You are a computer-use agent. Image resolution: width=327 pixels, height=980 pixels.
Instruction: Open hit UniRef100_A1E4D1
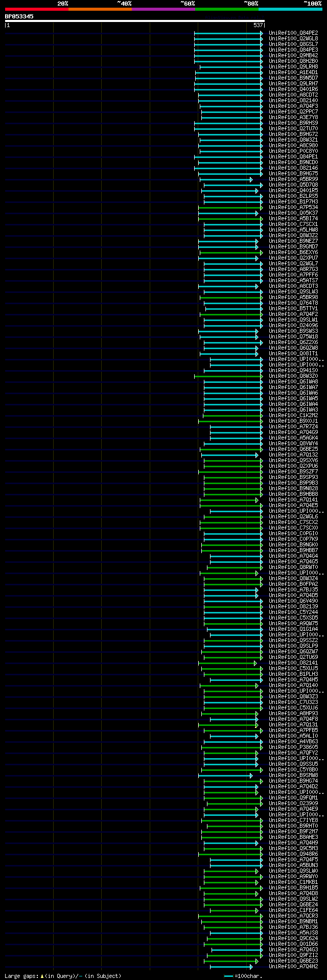[293, 72]
